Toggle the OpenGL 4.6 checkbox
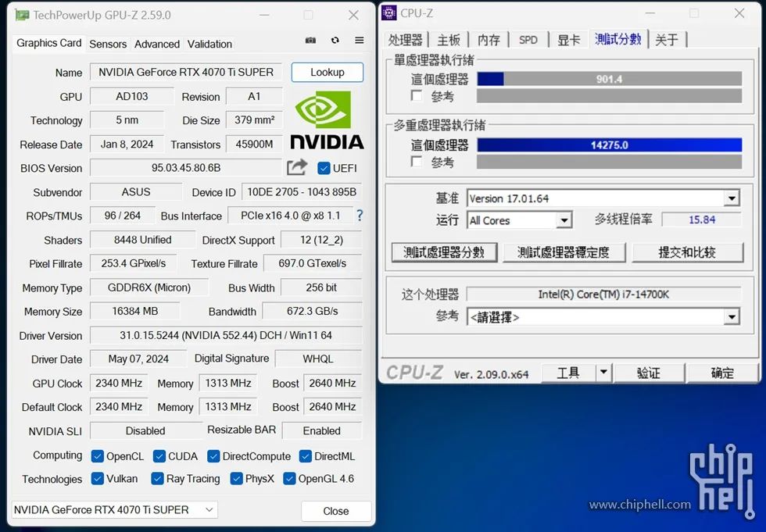 (289, 478)
